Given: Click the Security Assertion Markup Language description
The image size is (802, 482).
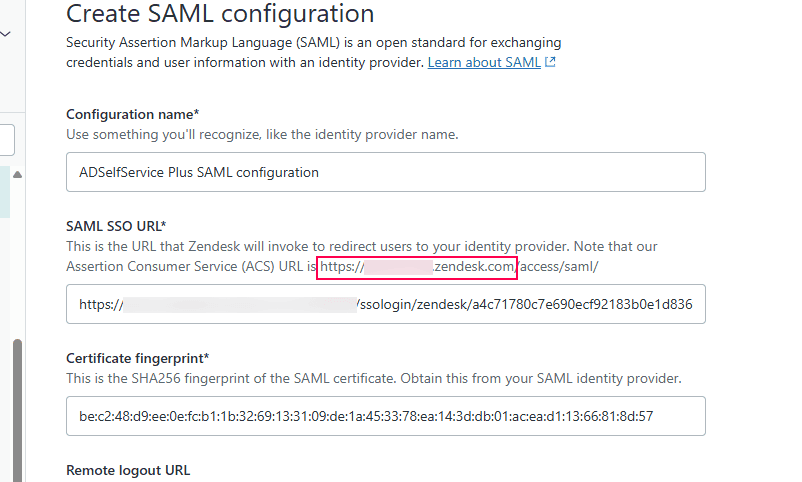Looking at the screenshot, I should [x=313, y=43].
